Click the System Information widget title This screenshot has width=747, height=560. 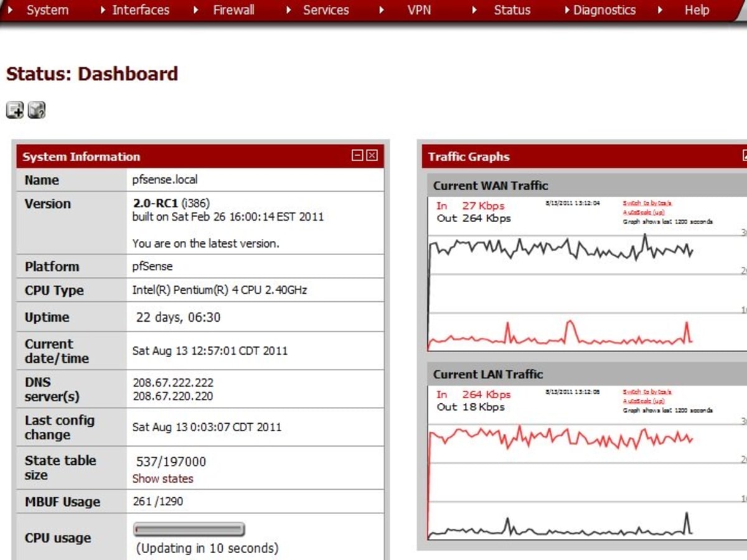[x=81, y=157]
